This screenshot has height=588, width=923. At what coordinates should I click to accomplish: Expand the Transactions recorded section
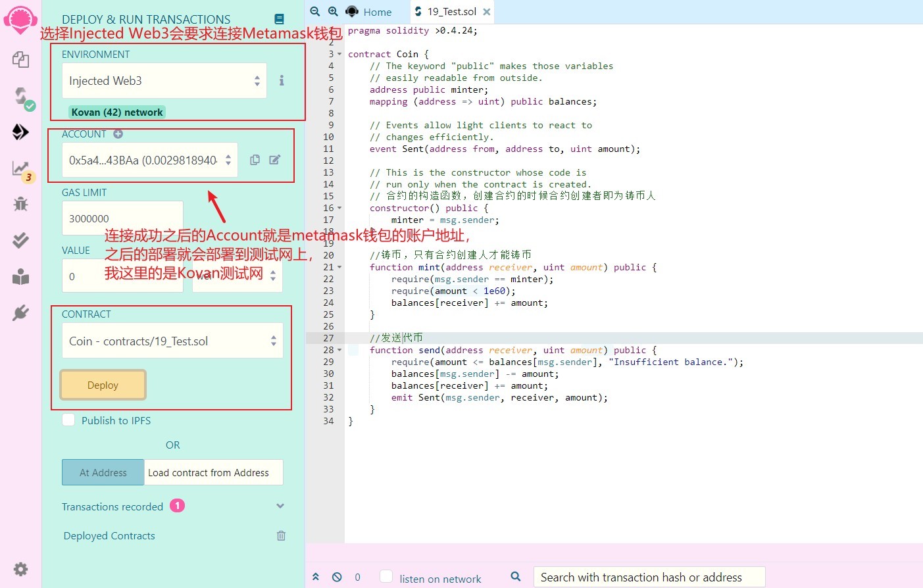point(280,506)
